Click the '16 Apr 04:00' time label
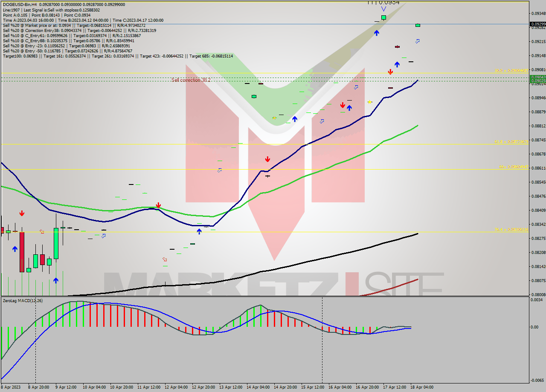546x392 pixels. [x=340, y=387]
